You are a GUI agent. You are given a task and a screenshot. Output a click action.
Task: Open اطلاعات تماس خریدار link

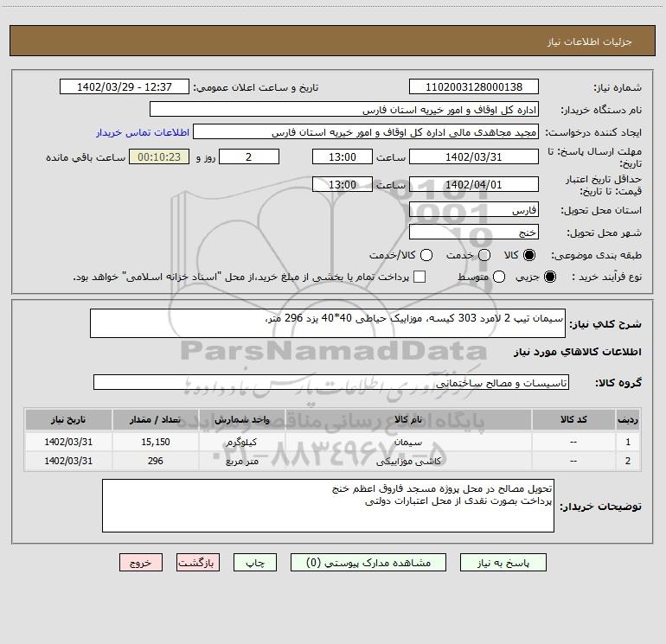coord(143,132)
